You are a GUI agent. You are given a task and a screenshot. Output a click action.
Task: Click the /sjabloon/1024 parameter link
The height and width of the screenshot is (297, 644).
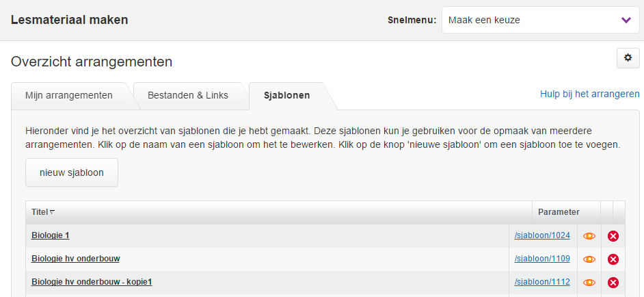tap(542, 235)
